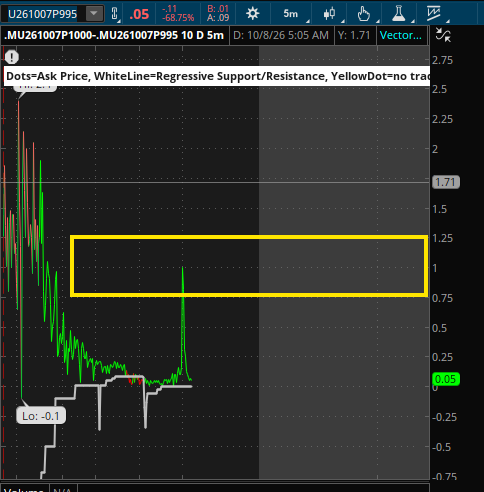Click the last price .05 value

point(139,14)
